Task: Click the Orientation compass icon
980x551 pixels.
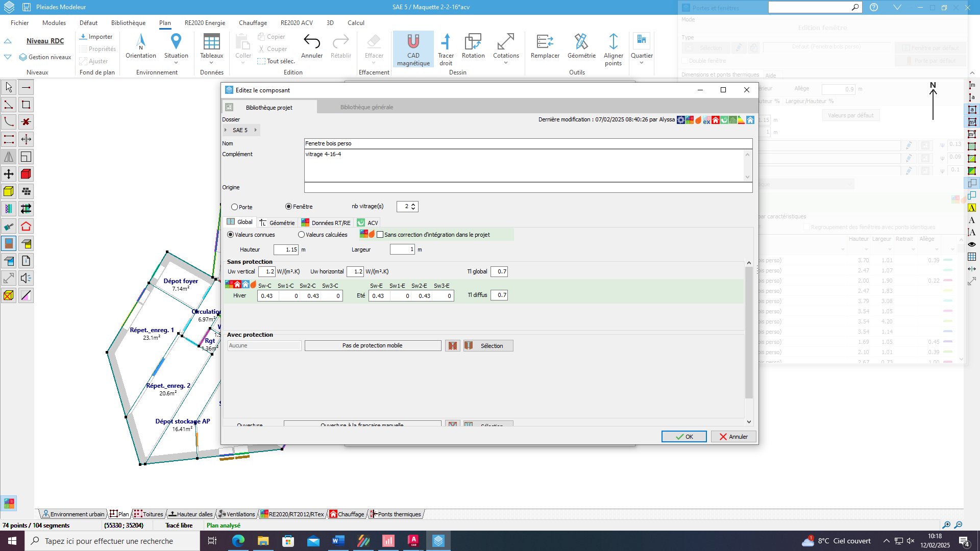Action: (141, 42)
